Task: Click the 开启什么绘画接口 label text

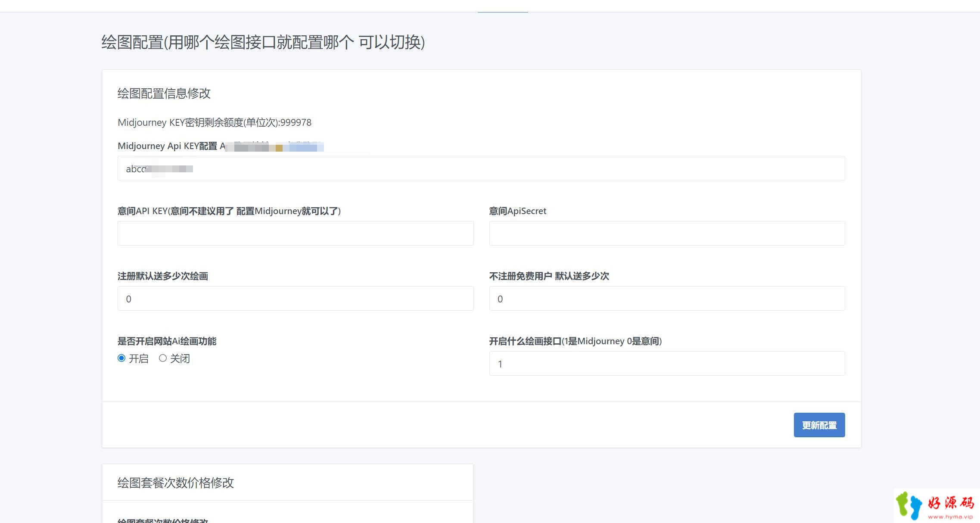Action: [576, 342]
